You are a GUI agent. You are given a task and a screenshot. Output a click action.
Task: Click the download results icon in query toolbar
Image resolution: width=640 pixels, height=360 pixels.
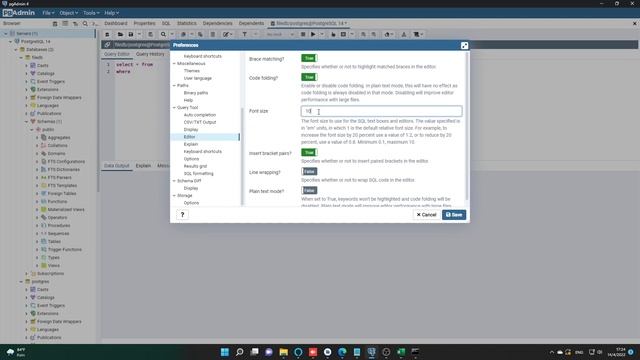click(404, 34)
